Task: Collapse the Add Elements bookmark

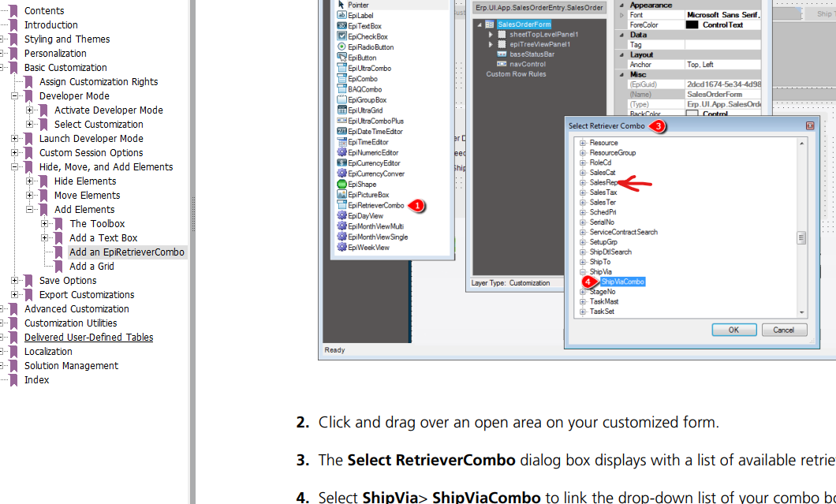Action: 30,210
